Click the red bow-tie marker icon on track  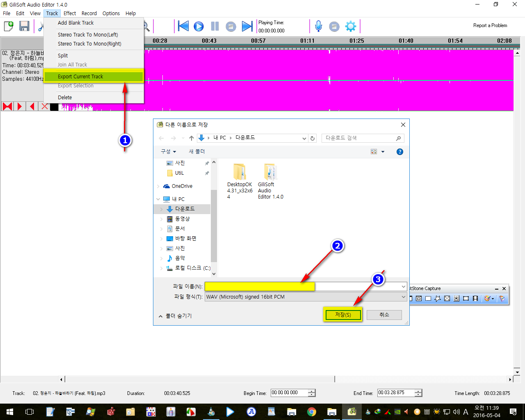pos(7,107)
